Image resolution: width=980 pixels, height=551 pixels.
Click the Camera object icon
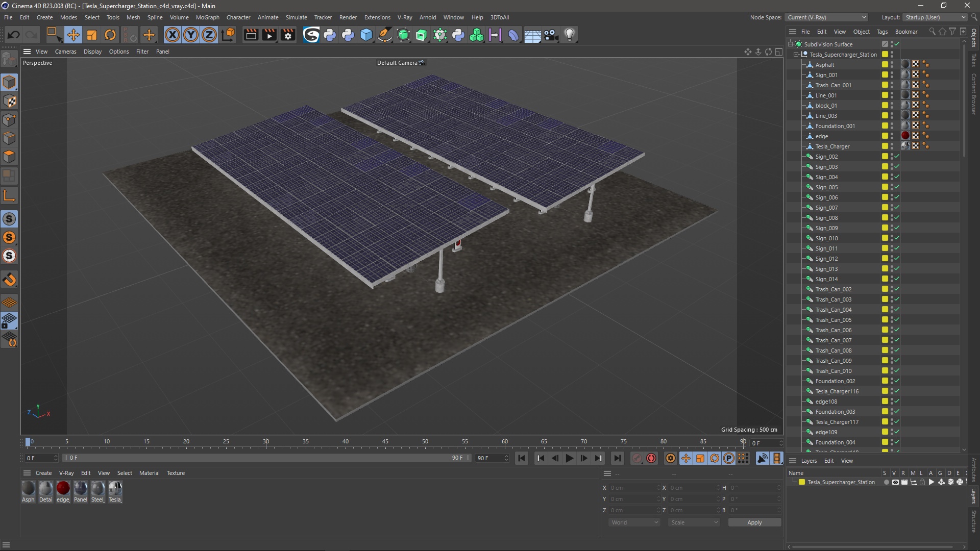(551, 35)
